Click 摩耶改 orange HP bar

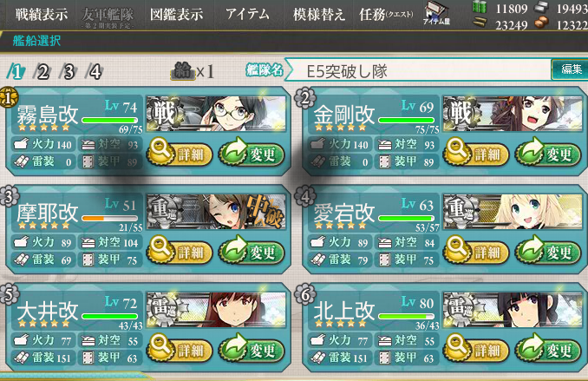[x=109, y=218]
